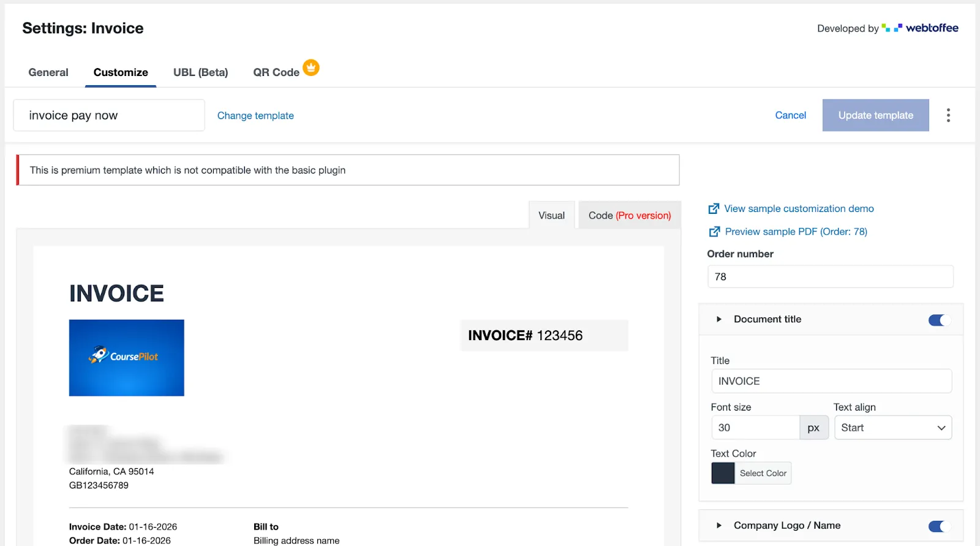Click the Update template button
The image size is (980, 546).
click(875, 115)
